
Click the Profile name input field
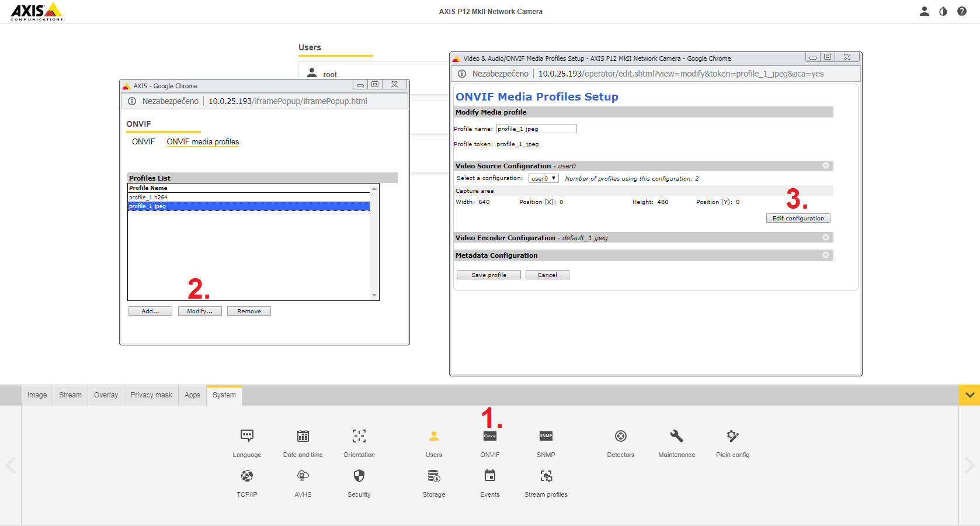coord(536,129)
